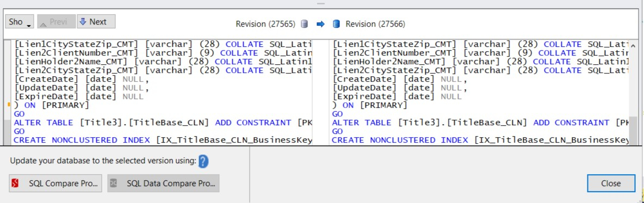Click CREATE NONCLUSTERED INDEX line in right pane
This screenshot has width=644, height=203.
point(480,140)
